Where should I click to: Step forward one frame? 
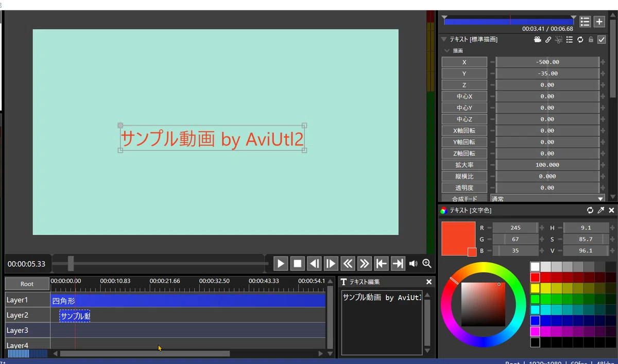(331, 264)
